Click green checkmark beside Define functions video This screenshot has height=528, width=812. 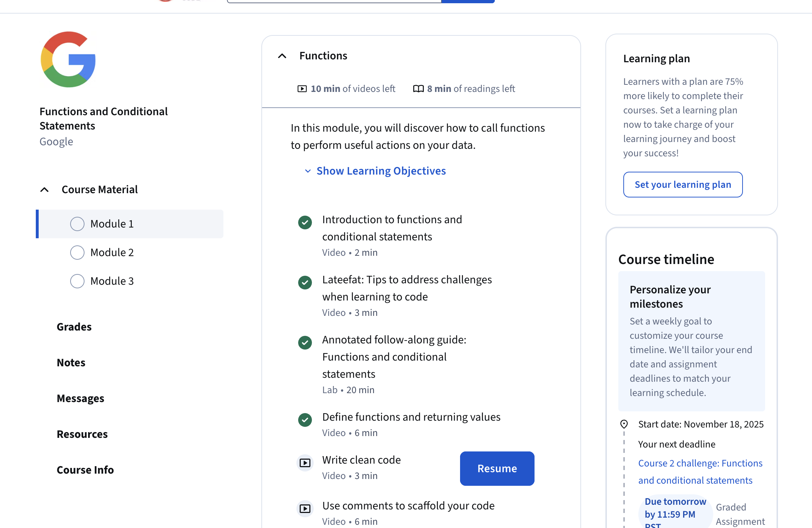[305, 420]
